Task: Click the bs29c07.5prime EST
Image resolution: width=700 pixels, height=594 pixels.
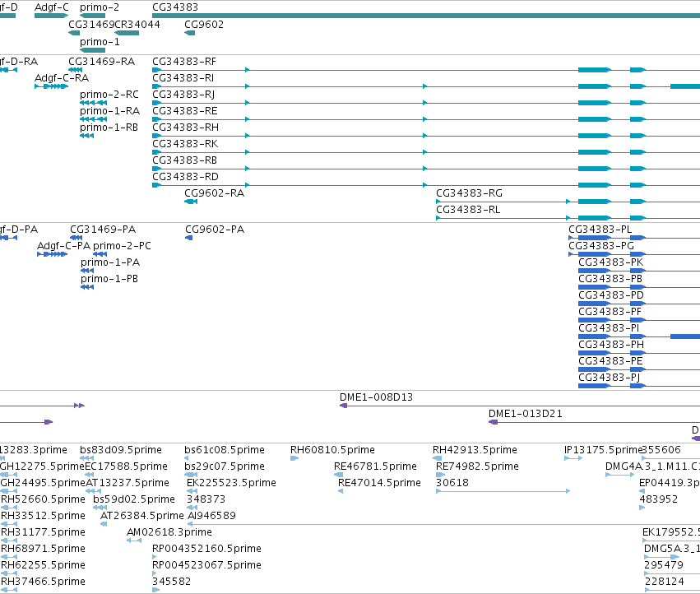Action: (x=191, y=475)
